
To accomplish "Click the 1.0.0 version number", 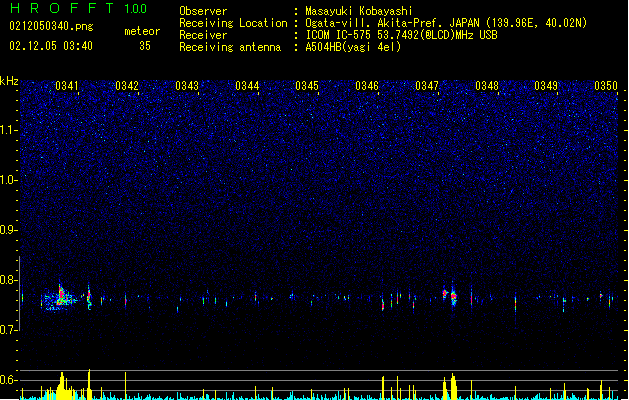I will click(135, 9).
